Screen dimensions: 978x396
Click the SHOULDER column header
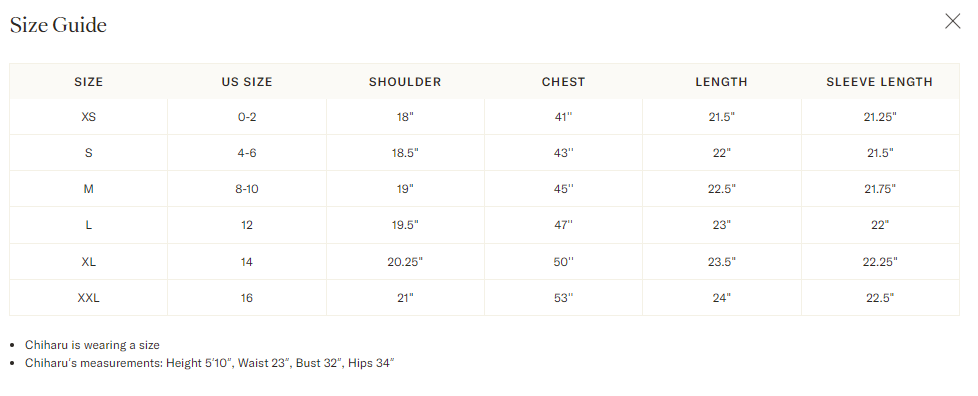coord(405,82)
